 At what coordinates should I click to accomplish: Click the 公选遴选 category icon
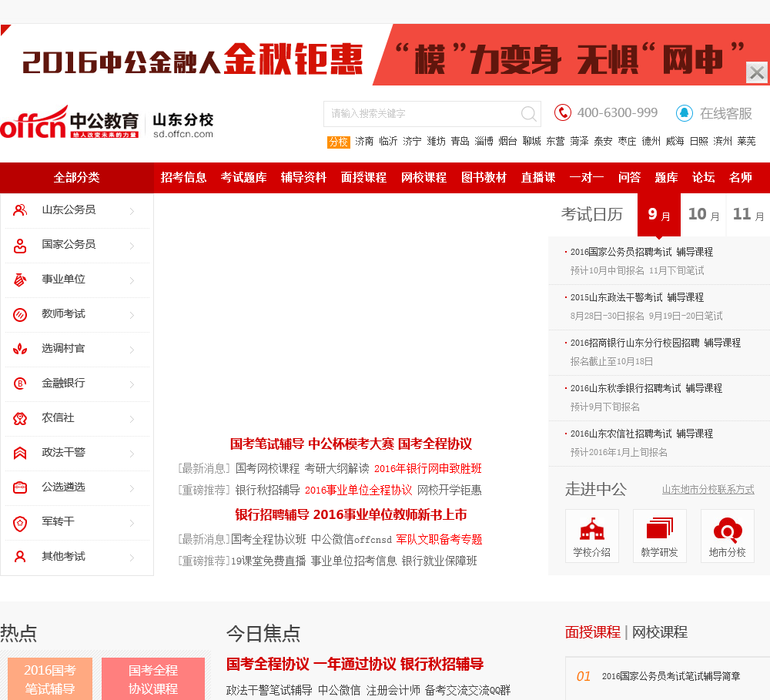click(20, 487)
